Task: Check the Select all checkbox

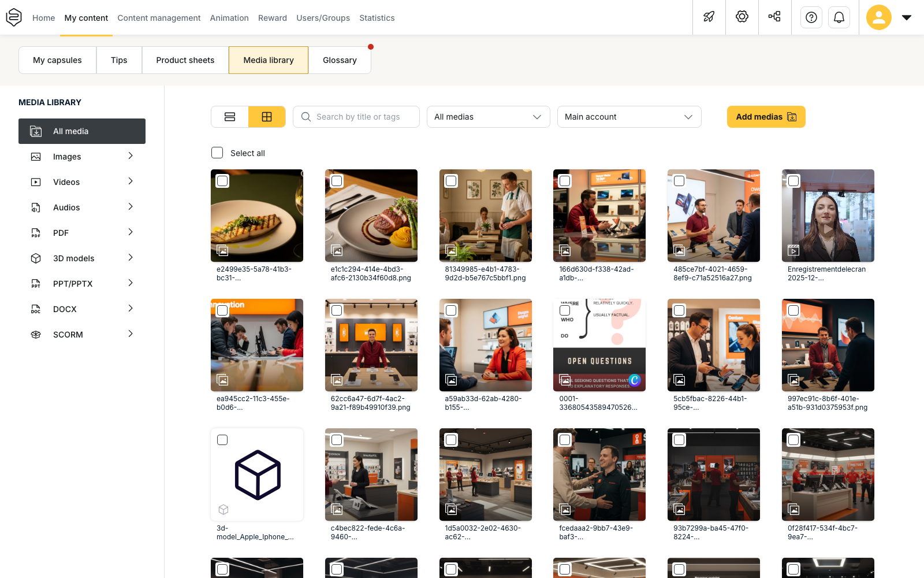Action: click(x=217, y=153)
